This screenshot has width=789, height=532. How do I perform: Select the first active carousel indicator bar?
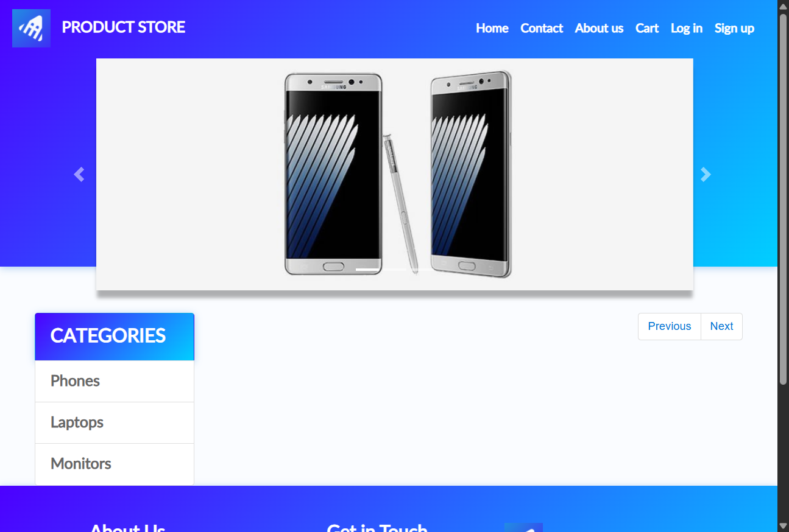[367, 269]
